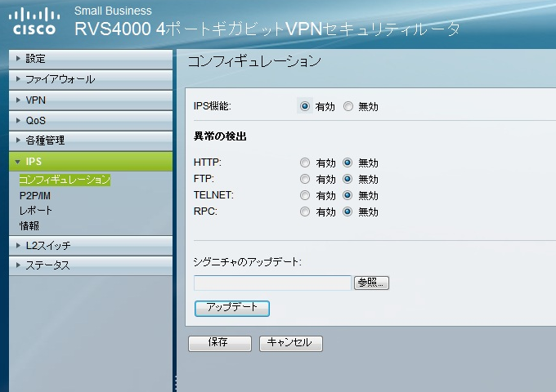Viewport: 556px width, 392px height.
Task: Select the IPS section header
Action: point(91,162)
